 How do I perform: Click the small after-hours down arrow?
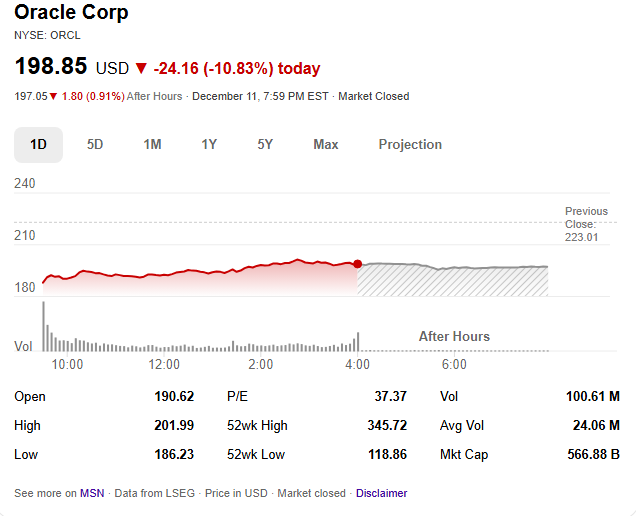pyautogui.click(x=53, y=97)
